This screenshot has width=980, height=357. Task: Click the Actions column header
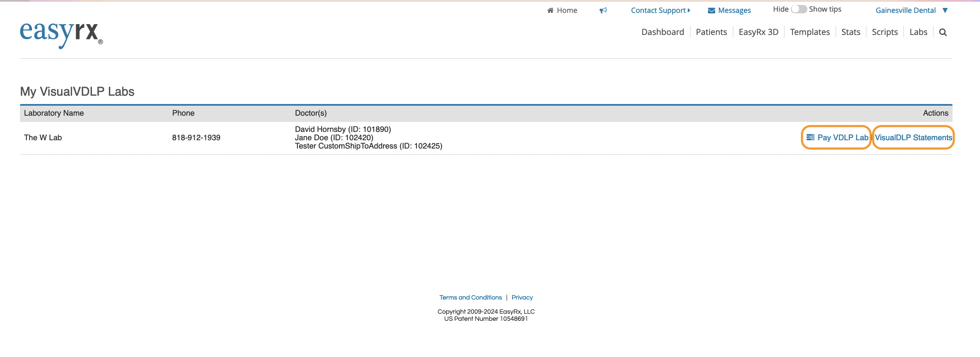[935, 113]
